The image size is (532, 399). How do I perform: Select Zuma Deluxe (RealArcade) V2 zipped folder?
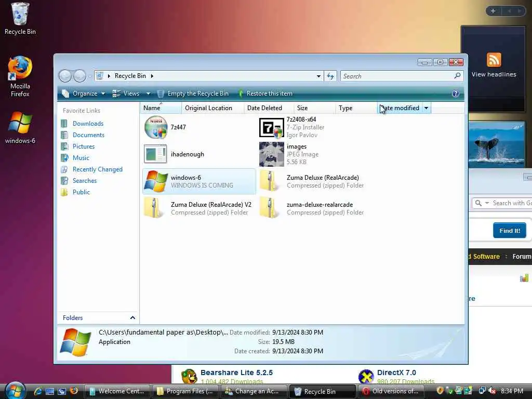[198, 208]
